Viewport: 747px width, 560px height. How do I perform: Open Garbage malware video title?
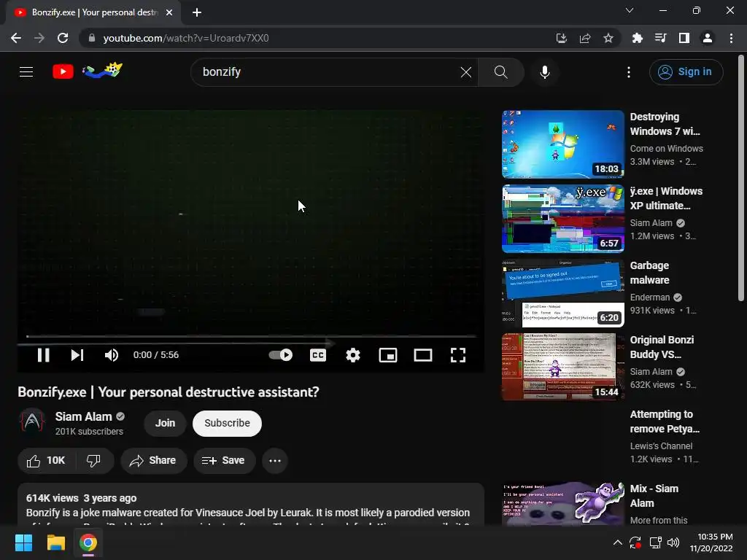[649, 273]
